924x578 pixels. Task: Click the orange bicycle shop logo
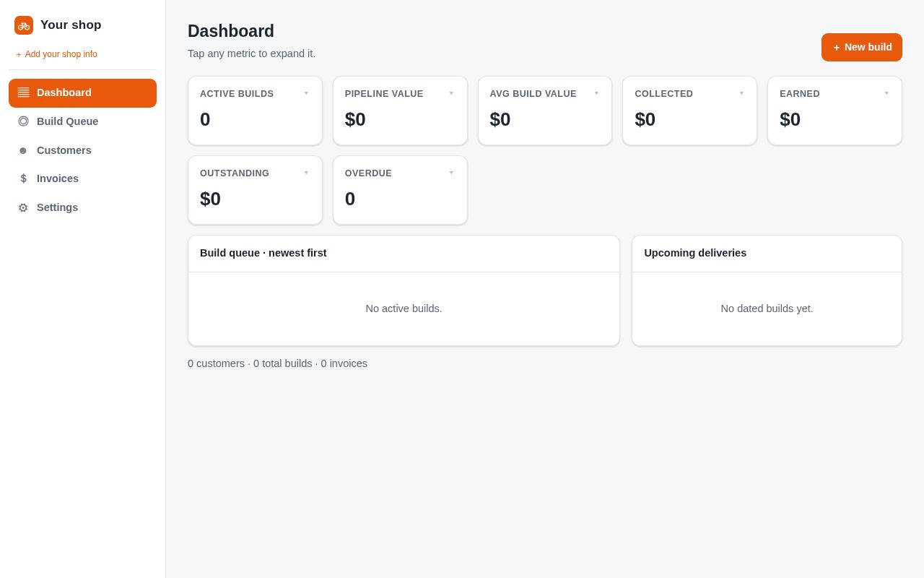24,25
